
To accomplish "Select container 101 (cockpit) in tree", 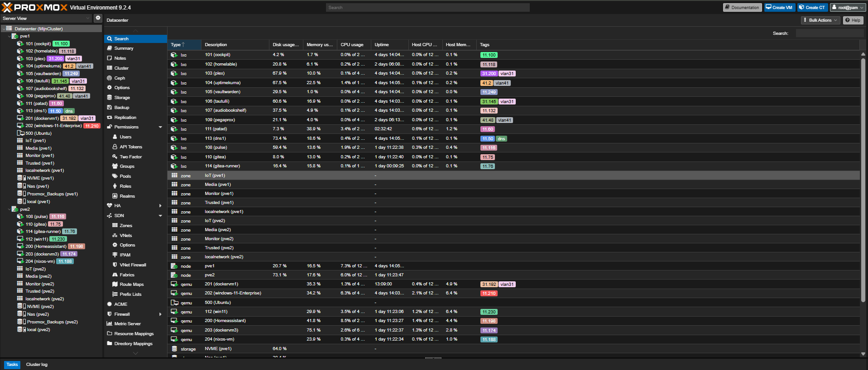I will pyautogui.click(x=38, y=44).
